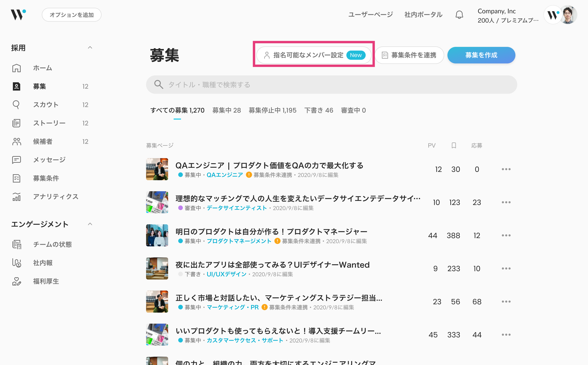Screen dimensions: 588x365
Task: Collapse the 採用 sidebar section
Action: point(90,48)
